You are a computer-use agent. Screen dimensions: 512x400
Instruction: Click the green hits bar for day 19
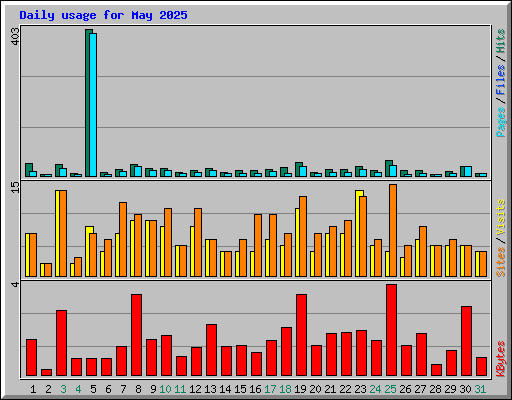point(298,169)
